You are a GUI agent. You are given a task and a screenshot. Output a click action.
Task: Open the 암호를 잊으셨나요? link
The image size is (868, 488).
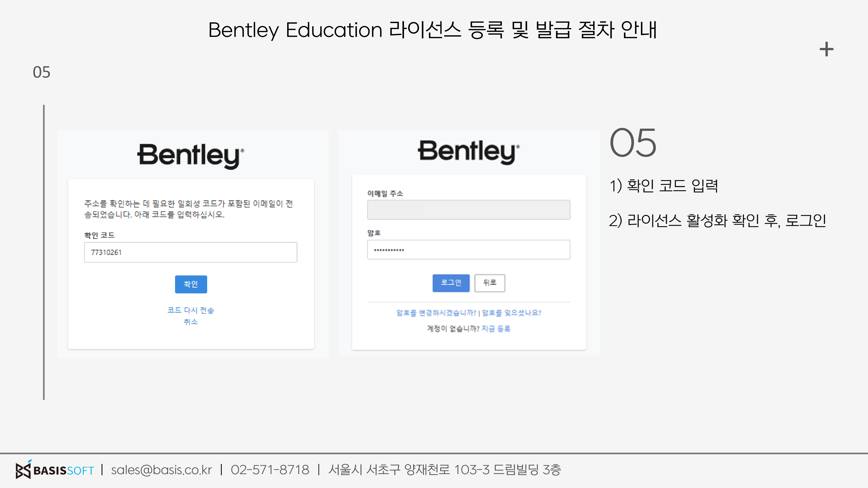pyautogui.click(x=512, y=313)
